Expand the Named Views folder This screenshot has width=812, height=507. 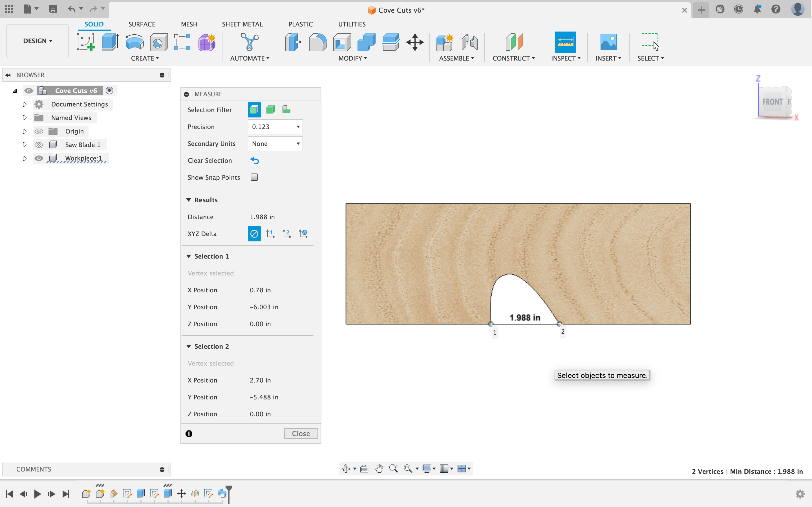pos(24,117)
